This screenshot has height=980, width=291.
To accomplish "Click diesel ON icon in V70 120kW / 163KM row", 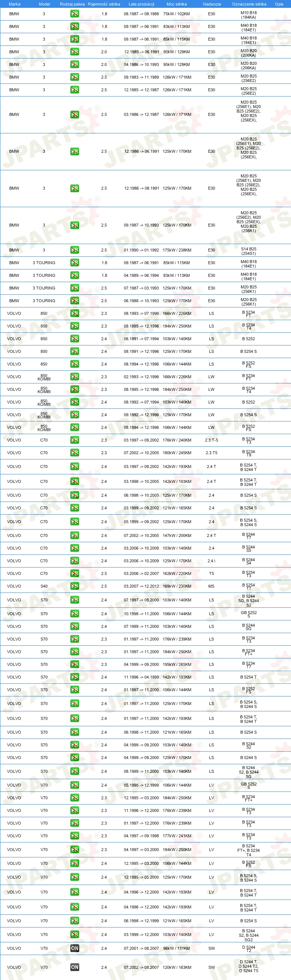I will tap(74, 967).
